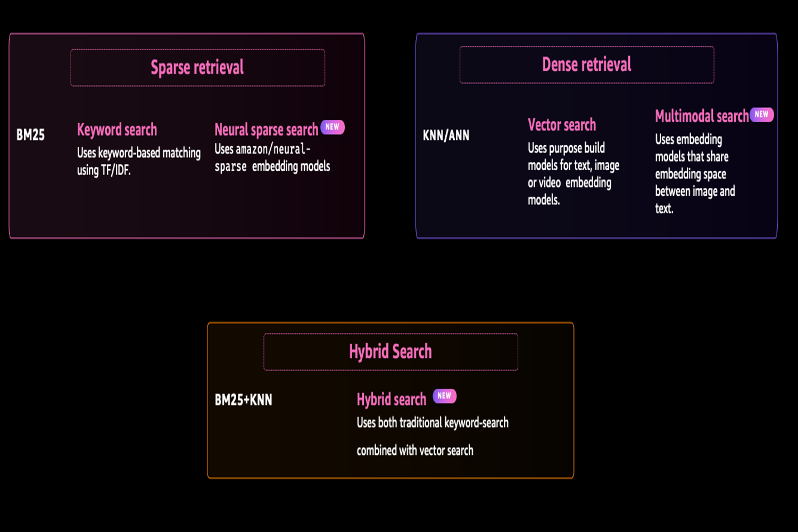
Task: Click the shared embedding space description
Action: pyautogui.click(x=695, y=174)
